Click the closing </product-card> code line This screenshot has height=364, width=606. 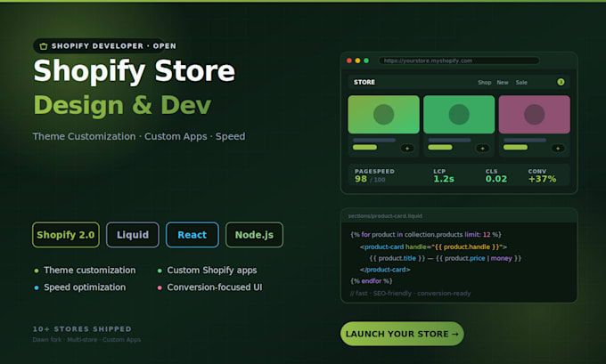(x=385, y=270)
